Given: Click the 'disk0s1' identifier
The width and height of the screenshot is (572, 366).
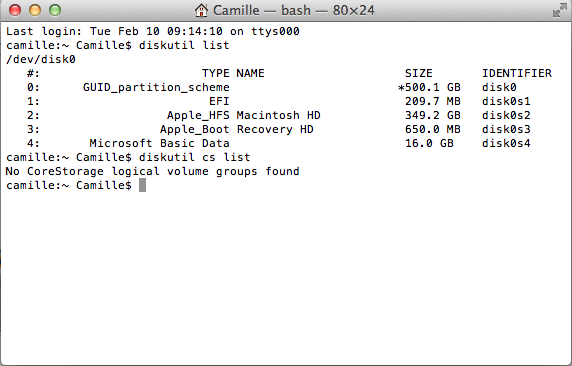Looking at the screenshot, I should click(506, 101).
